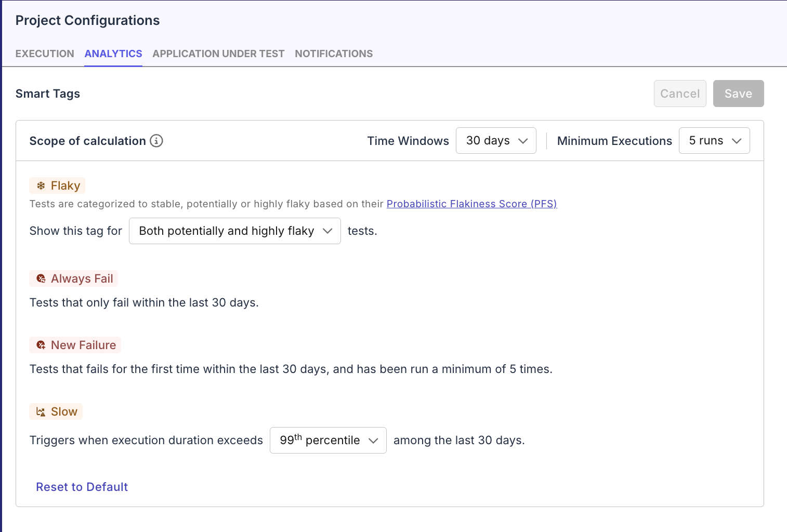Open the Probabilistic Flakiness Score link
This screenshot has width=787, height=532.
tap(471, 204)
